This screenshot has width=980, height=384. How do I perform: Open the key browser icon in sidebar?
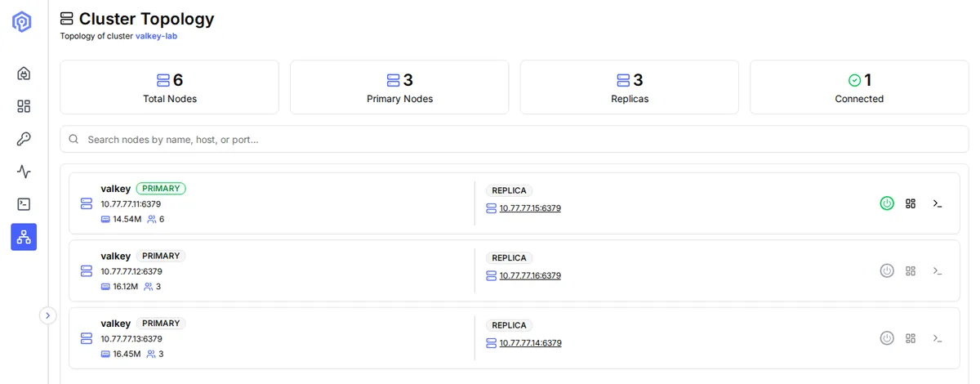[24, 139]
